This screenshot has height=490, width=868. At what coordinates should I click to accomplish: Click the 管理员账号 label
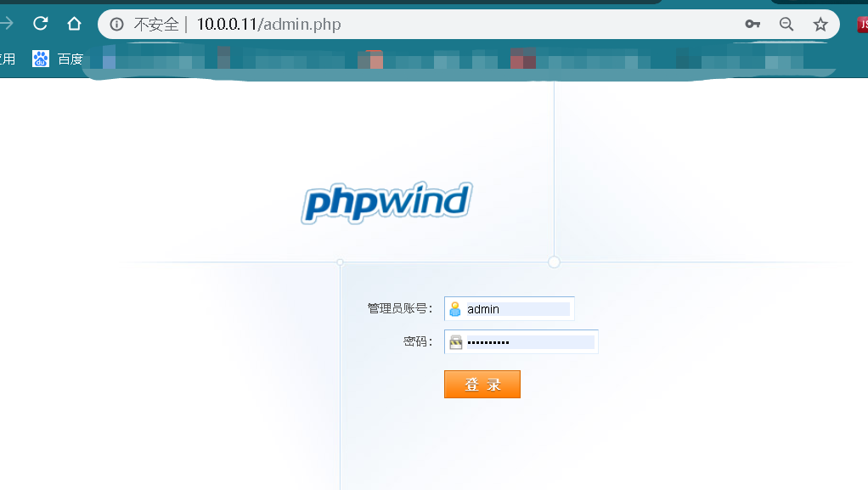400,308
